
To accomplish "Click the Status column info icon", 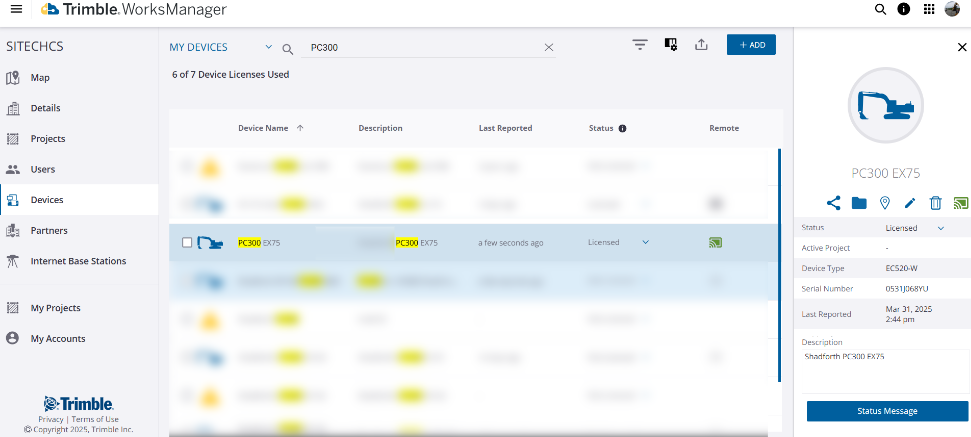I will tap(622, 129).
